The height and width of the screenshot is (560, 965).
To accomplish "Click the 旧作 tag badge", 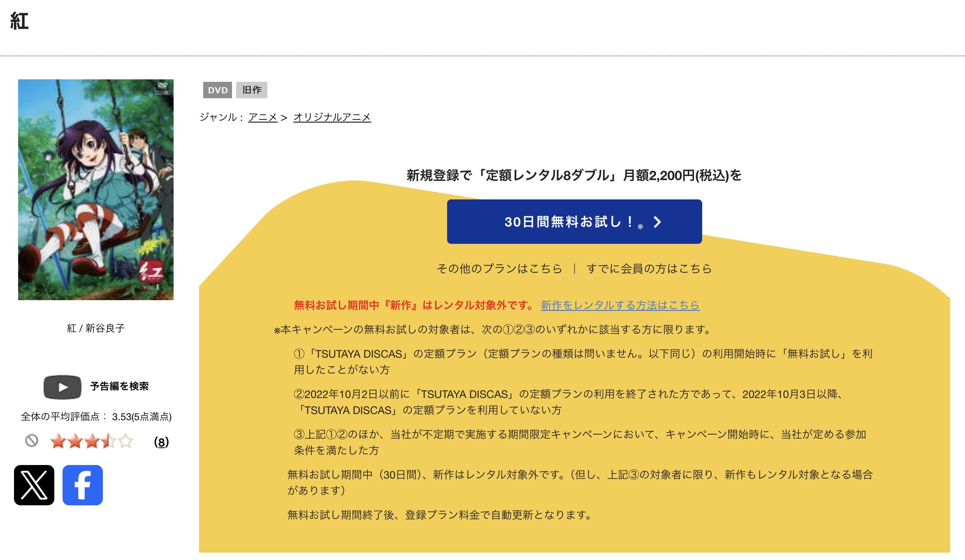I will (x=252, y=90).
